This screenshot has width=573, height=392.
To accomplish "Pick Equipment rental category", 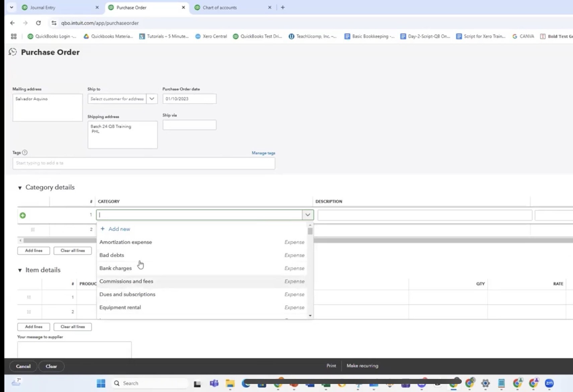I will pos(202,307).
